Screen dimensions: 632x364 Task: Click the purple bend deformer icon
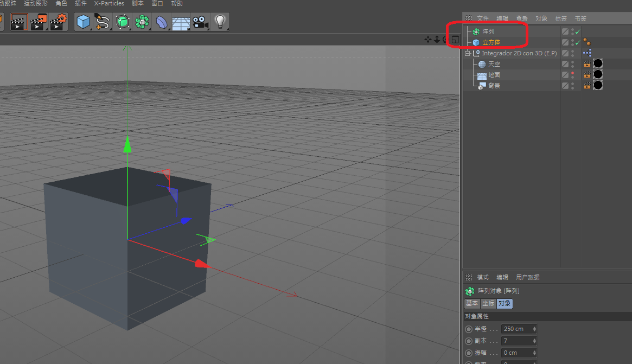coord(162,22)
